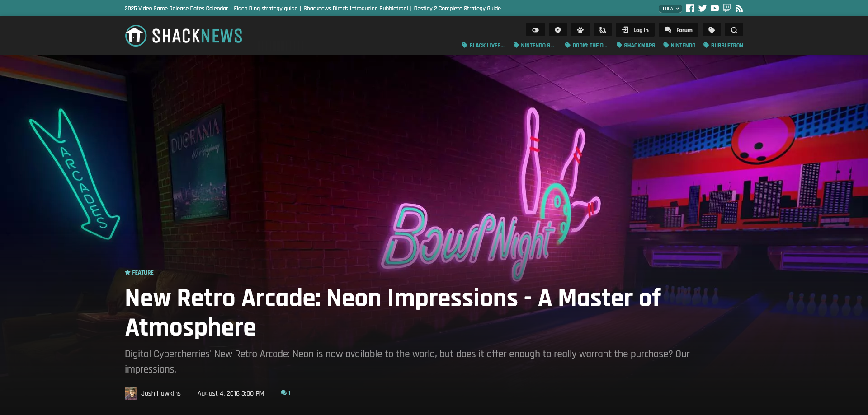Open the planet icon button
Screen dimensions: 868x415
tap(603, 30)
